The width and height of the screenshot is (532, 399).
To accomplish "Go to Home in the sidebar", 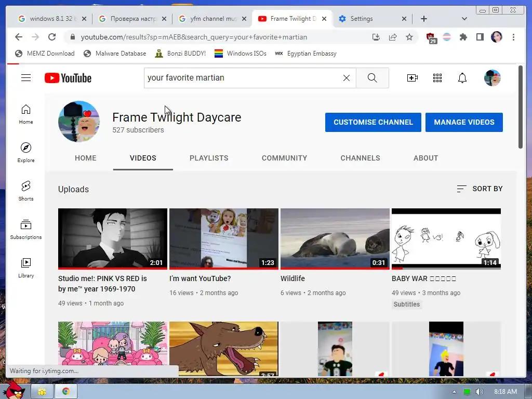I will tap(26, 114).
